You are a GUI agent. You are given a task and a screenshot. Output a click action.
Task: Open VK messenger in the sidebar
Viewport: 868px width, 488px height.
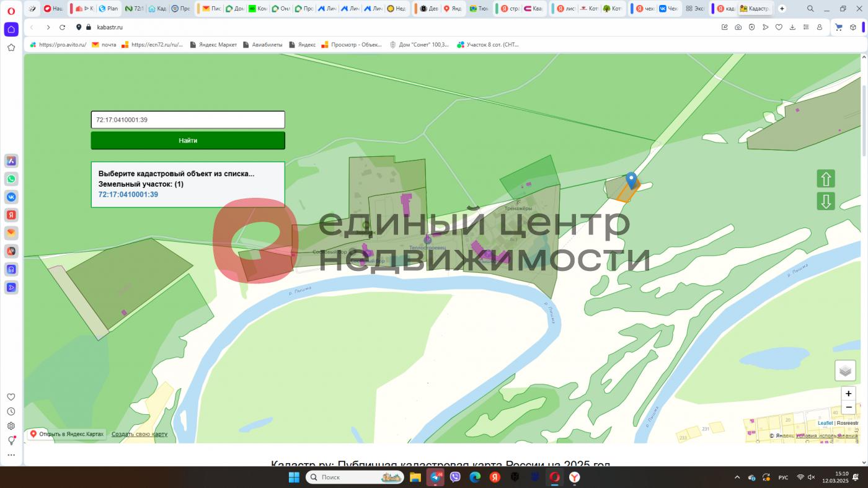click(x=11, y=197)
